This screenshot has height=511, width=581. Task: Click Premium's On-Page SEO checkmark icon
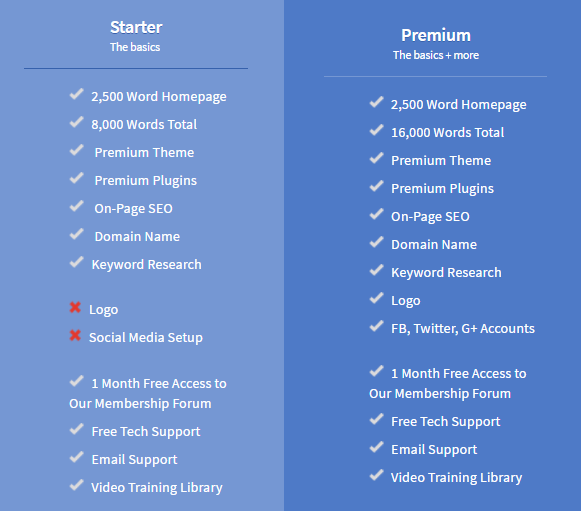(x=376, y=214)
